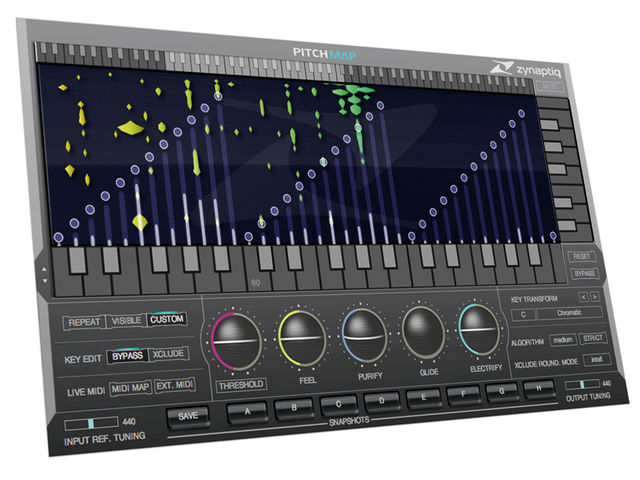The width and height of the screenshot is (640, 480).
Task: Click the Threshold knob
Action: point(236,341)
